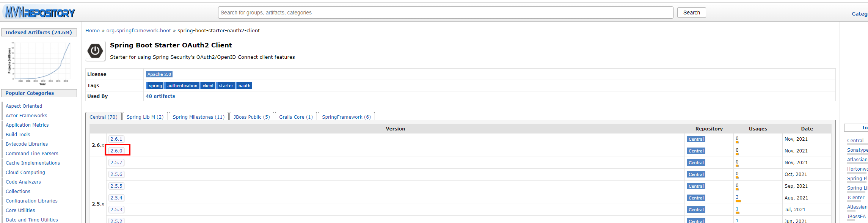This screenshot has width=868, height=223.
Task: Open version 2.6.0
Action: coord(116,151)
